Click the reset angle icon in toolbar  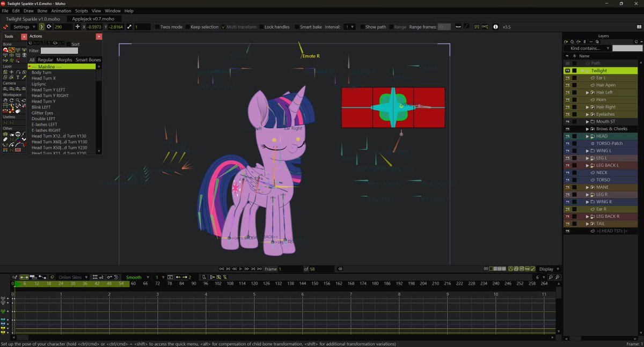click(x=49, y=27)
